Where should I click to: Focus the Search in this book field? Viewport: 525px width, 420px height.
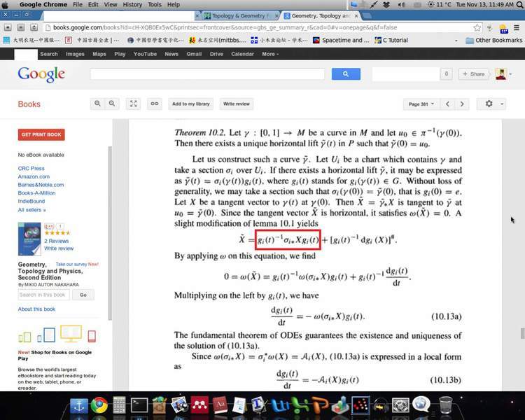[44, 295]
